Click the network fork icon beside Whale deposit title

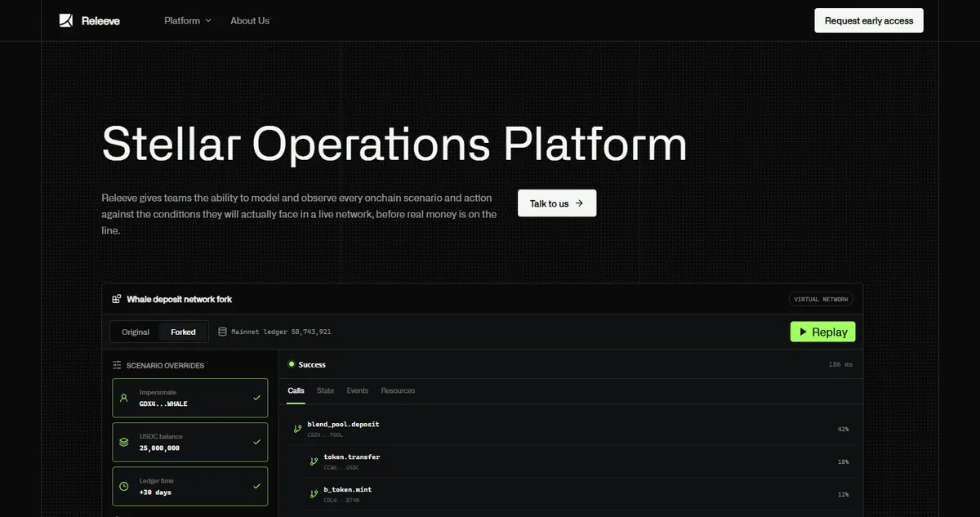click(x=117, y=300)
